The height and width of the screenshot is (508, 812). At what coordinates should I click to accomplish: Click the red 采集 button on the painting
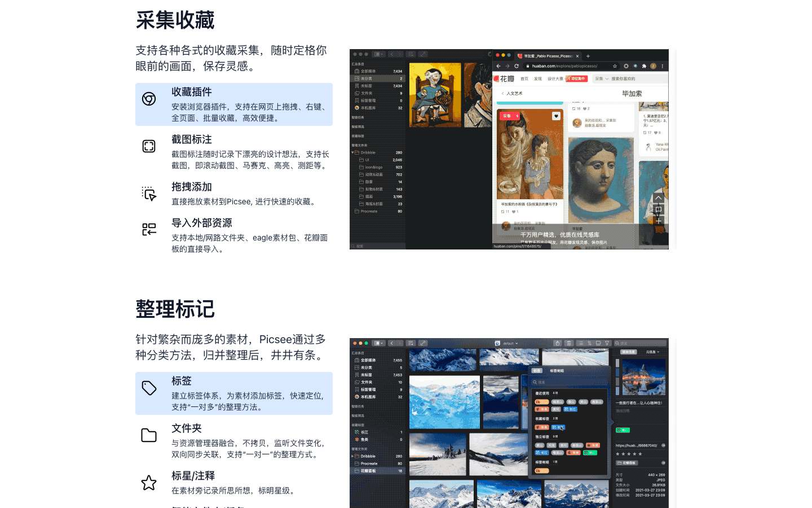(509, 116)
